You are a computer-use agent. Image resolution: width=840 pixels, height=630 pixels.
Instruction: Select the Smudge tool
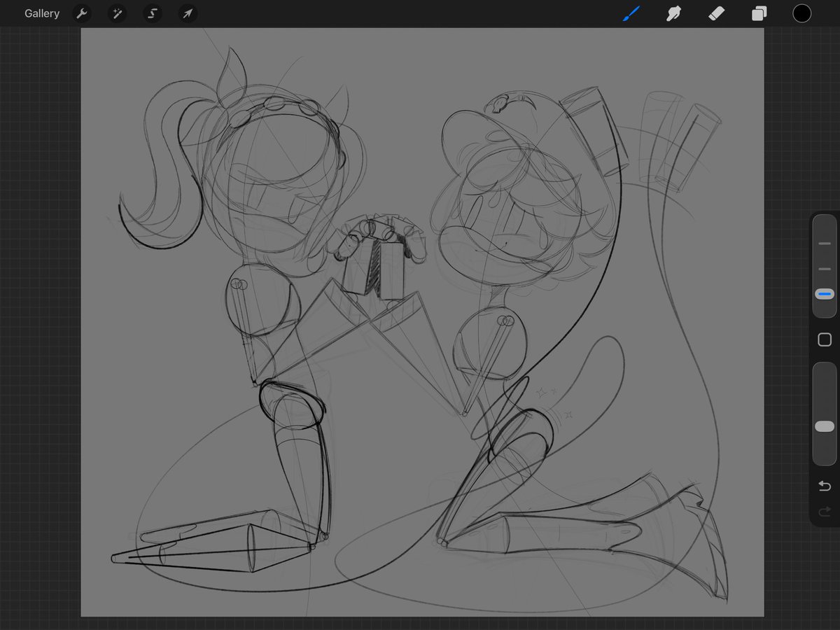[673, 13]
